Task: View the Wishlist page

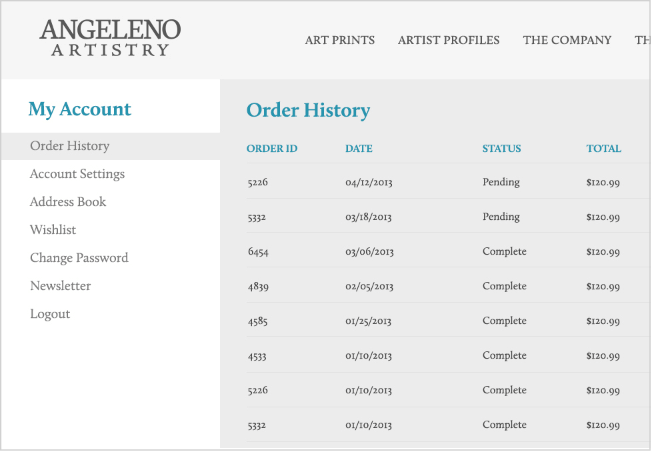Action: pos(53,230)
